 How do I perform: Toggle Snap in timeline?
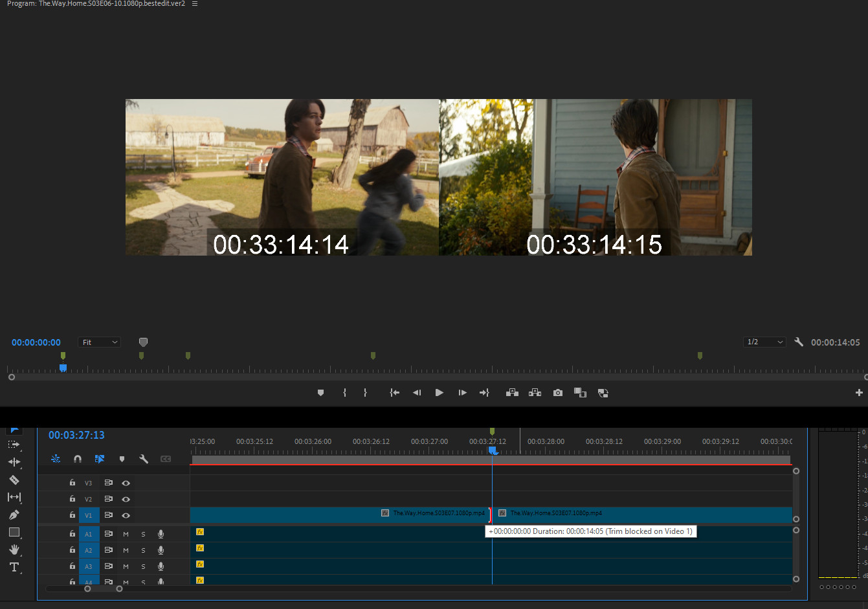(78, 459)
